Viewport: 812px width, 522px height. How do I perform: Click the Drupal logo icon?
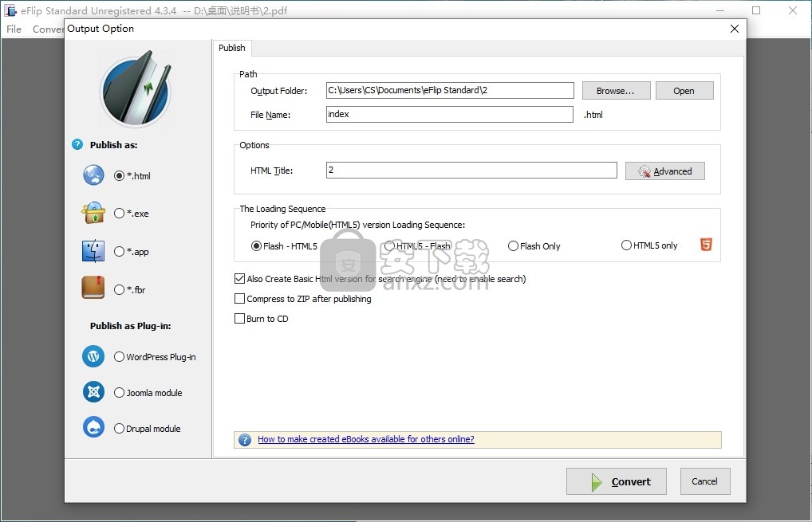94,427
